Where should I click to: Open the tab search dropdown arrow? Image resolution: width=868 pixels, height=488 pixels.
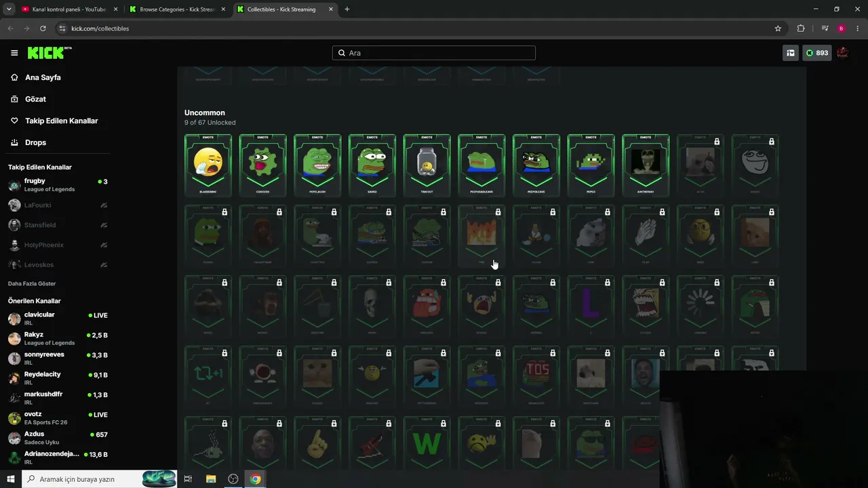9,9
